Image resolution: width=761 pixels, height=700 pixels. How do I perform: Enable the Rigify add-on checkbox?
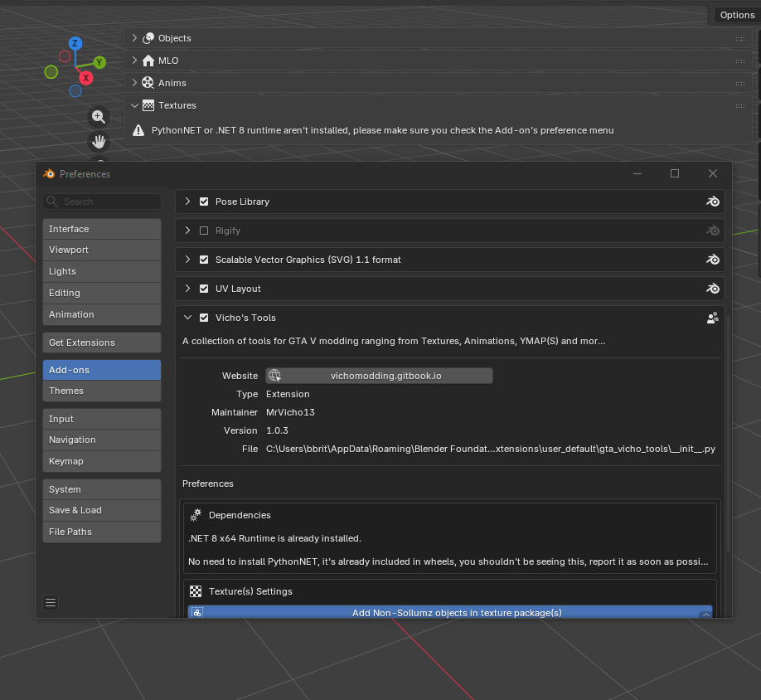click(204, 231)
